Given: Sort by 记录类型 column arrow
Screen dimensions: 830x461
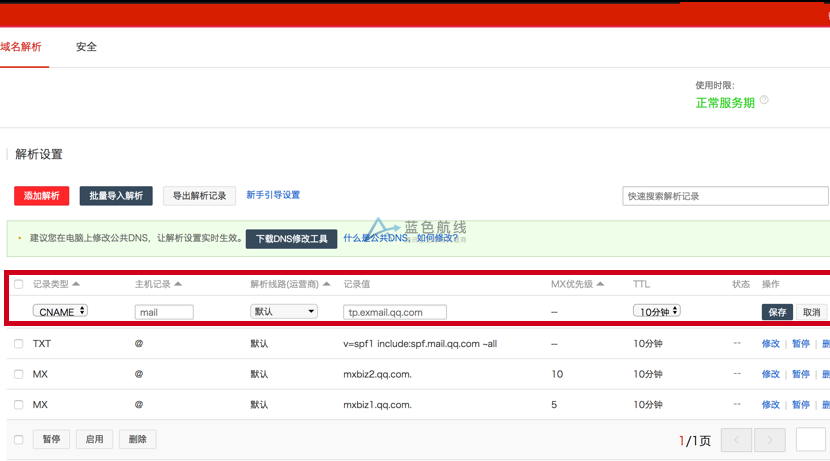Looking at the screenshot, I should point(76,285).
